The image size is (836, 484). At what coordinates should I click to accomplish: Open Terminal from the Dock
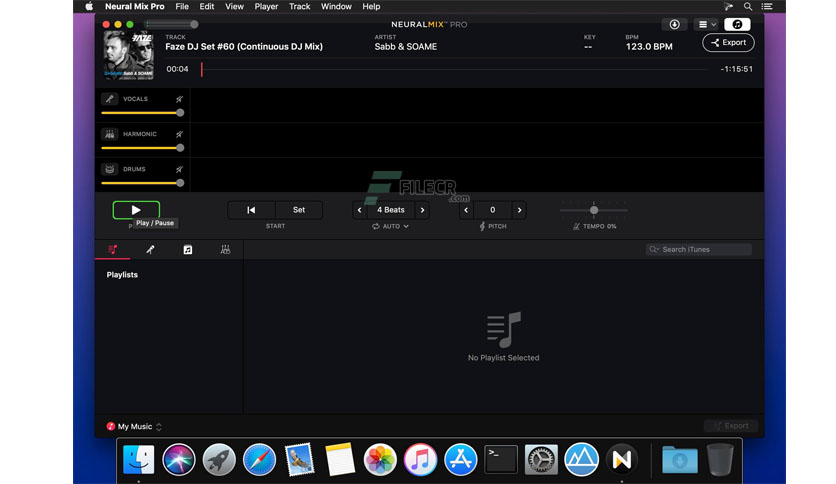[501, 459]
